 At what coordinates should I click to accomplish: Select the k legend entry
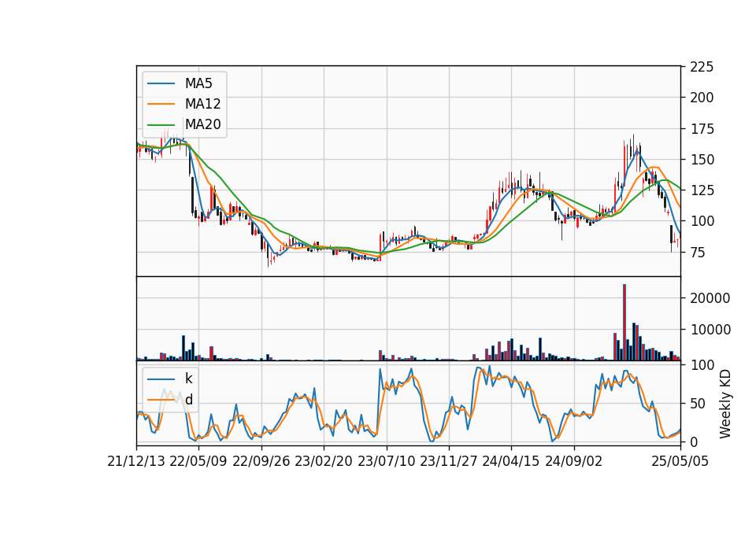188,379
